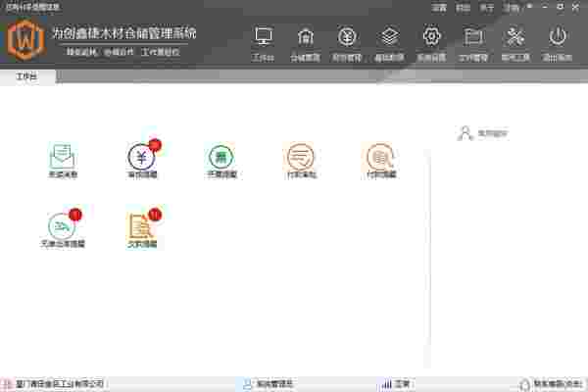Click the customer service link in status bar

(558, 384)
